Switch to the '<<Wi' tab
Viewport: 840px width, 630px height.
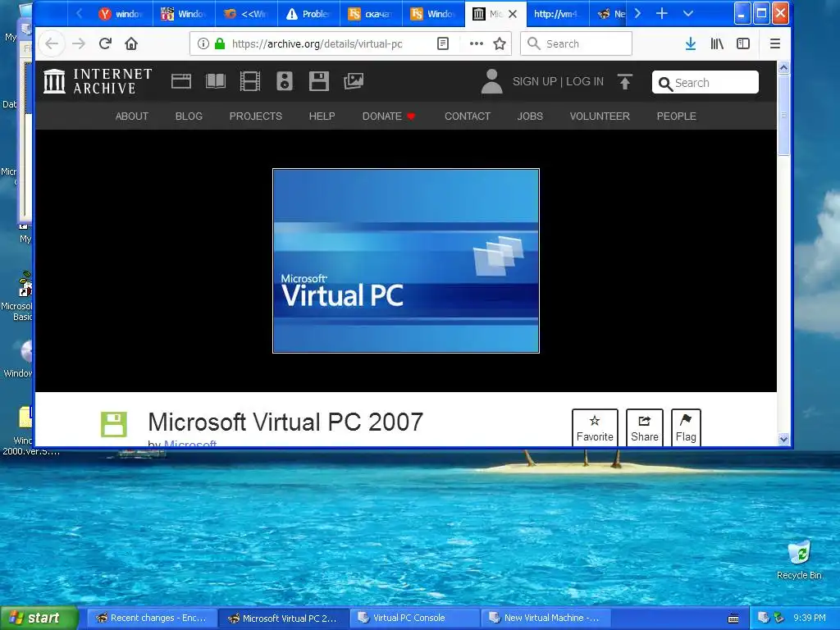click(246, 14)
